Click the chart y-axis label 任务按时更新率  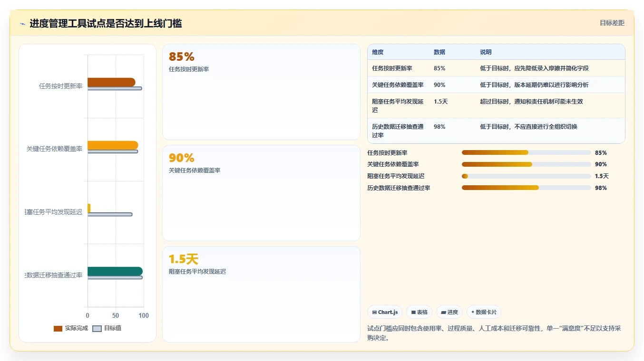point(60,86)
